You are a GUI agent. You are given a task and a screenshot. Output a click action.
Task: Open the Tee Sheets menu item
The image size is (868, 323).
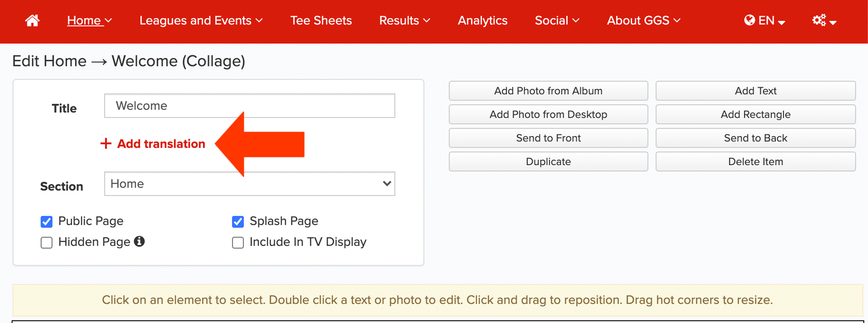[321, 21]
